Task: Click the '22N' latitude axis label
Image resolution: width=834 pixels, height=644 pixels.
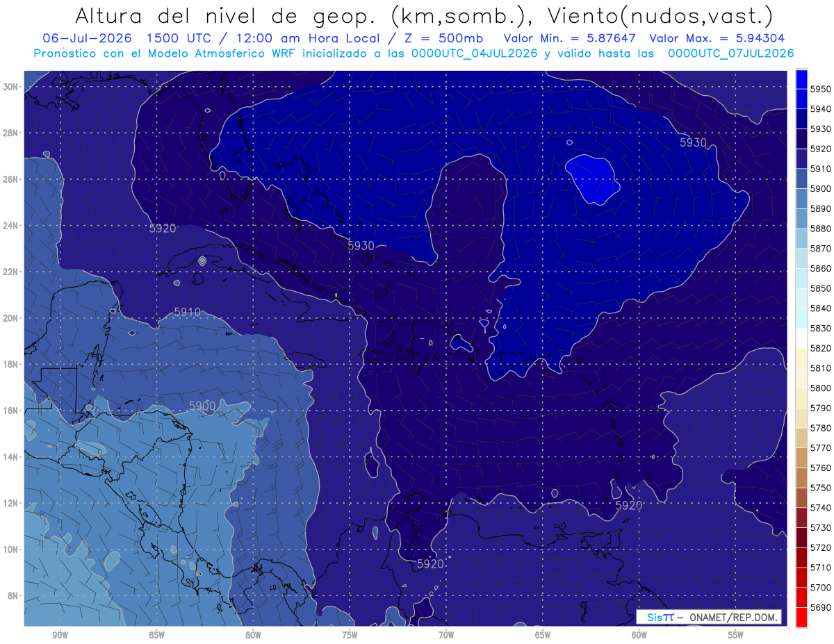Action: tap(11, 272)
